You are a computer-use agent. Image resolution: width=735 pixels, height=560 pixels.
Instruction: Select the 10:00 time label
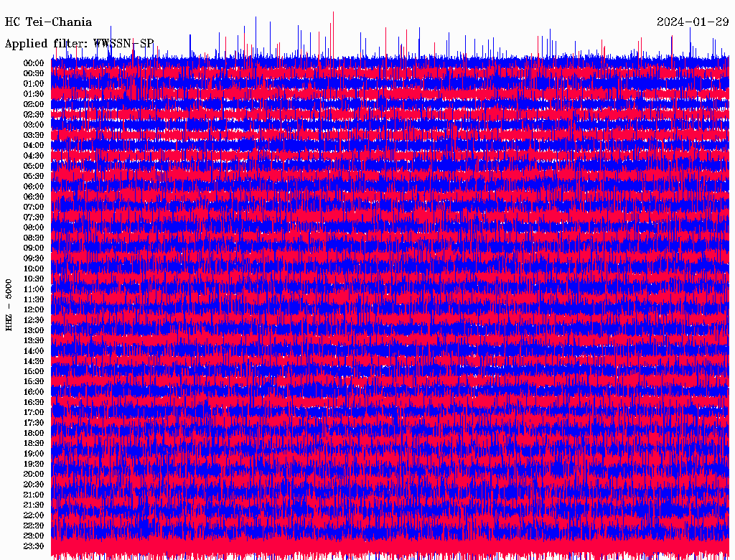(x=34, y=269)
